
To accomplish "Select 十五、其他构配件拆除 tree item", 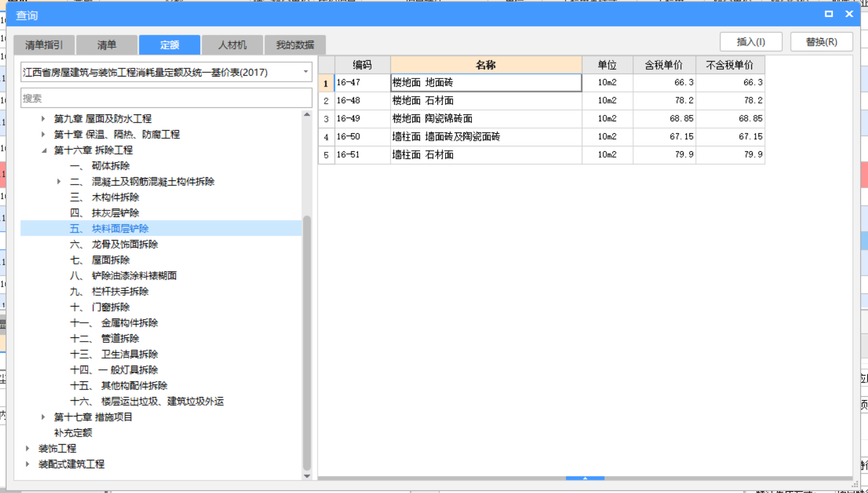I will (x=119, y=386).
